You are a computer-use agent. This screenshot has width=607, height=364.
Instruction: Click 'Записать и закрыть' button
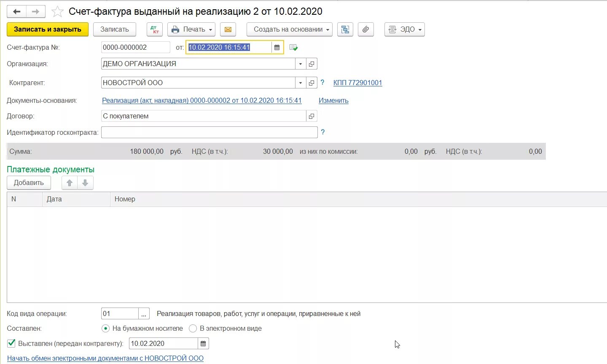point(48,29)
